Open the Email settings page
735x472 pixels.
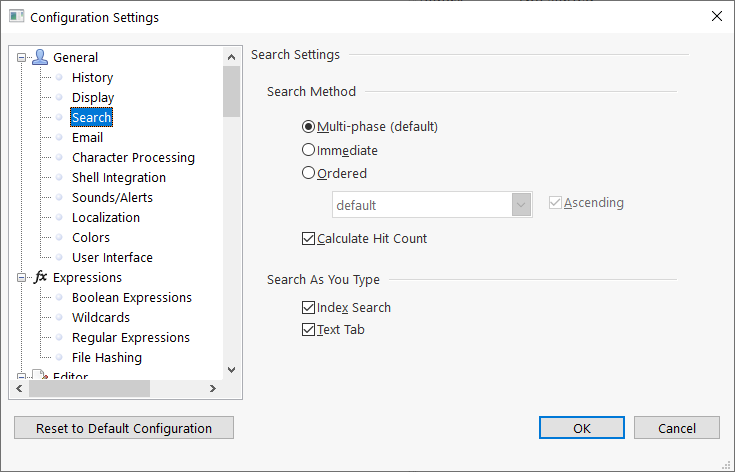pos(87,137)
